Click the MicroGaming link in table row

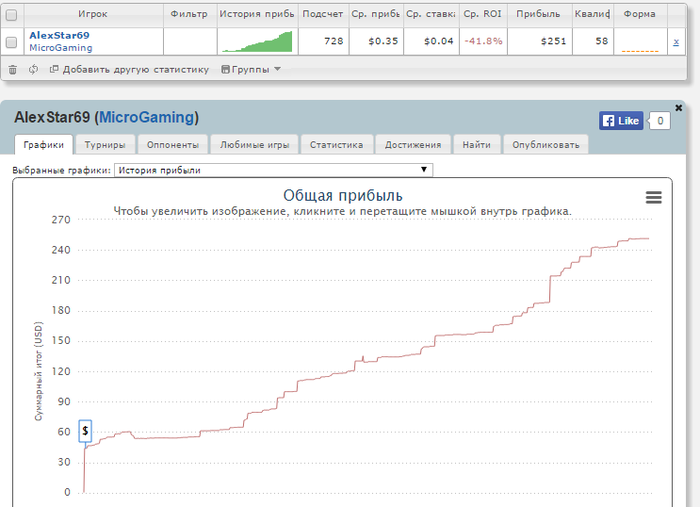click(x=61, y=48)
